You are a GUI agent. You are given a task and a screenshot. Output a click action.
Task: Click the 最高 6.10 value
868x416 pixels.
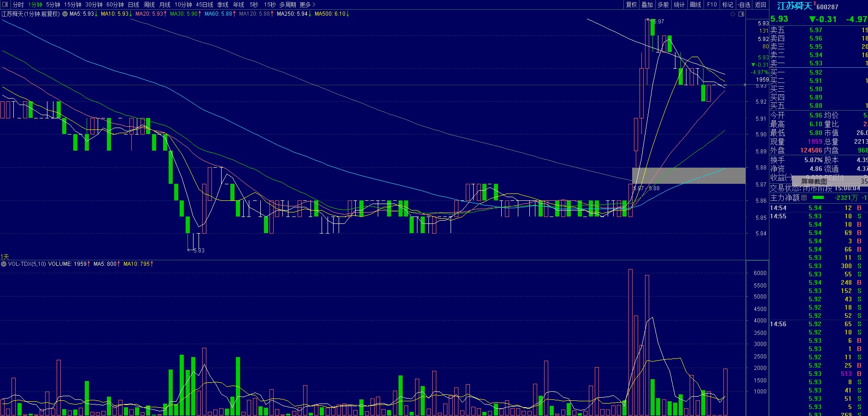[816, 124]
